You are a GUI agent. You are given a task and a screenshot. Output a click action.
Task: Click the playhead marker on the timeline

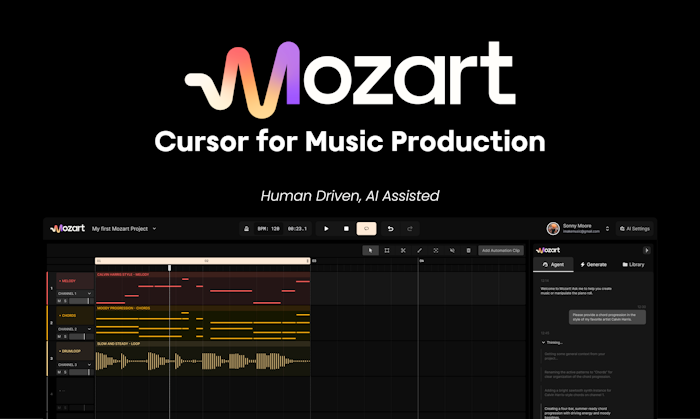[x=169, y=268]
